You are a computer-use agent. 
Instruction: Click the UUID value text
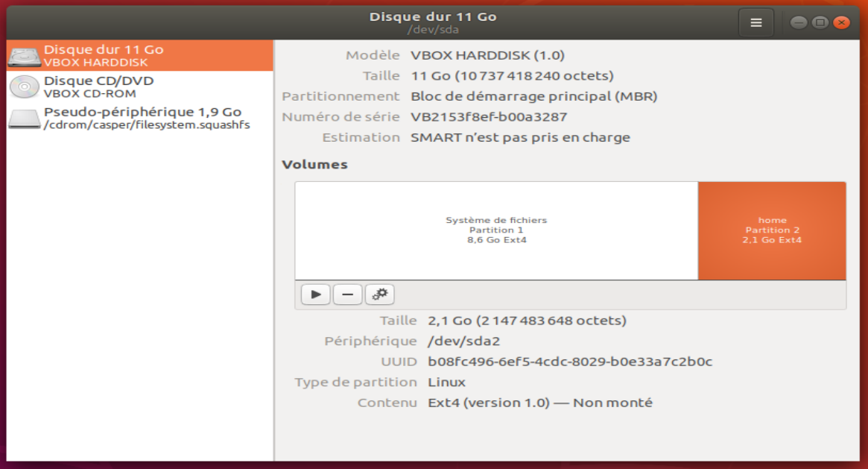(x=570, y=362)
